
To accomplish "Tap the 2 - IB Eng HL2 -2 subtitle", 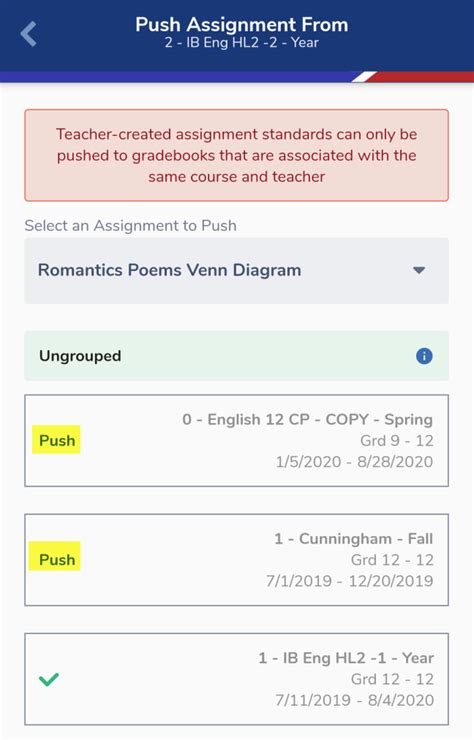I will 241,42.
